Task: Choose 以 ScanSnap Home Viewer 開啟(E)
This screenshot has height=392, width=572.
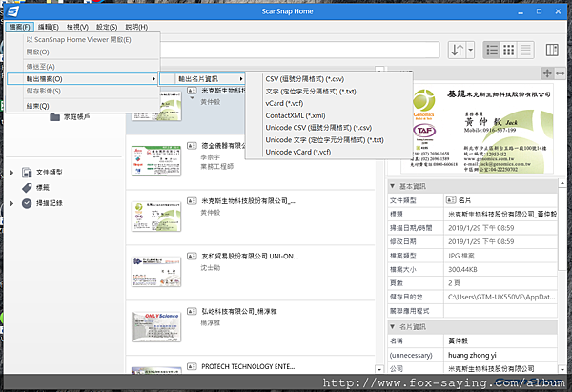Action: pos(84,40)
